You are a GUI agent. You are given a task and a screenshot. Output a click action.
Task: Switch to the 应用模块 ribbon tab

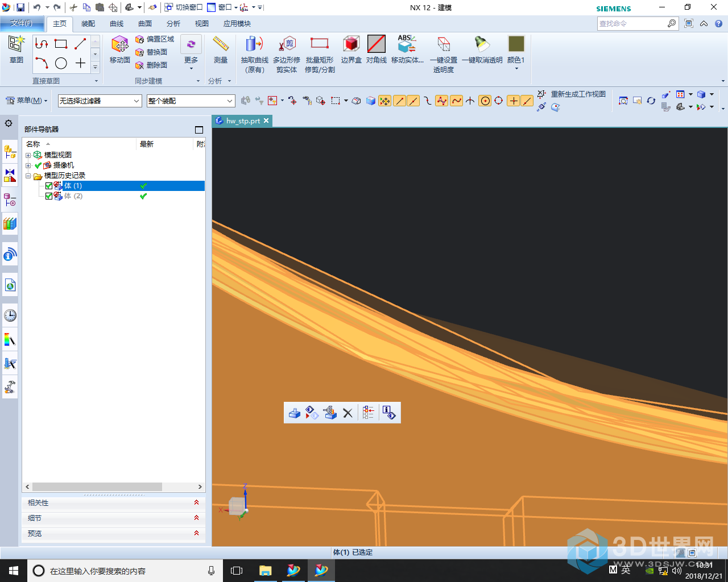pyautogui.click(x=237, y=24)
